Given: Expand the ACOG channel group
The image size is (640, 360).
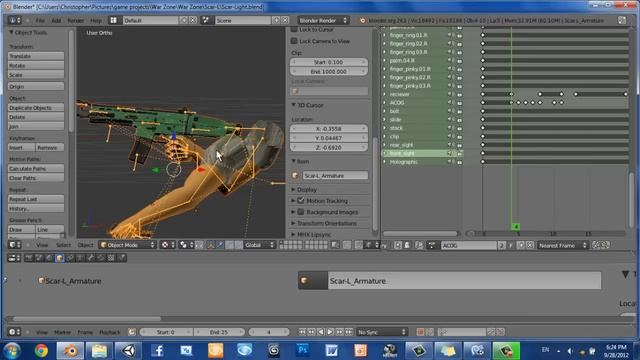Looking at the screenshot, I should click(x=384, y=102).
